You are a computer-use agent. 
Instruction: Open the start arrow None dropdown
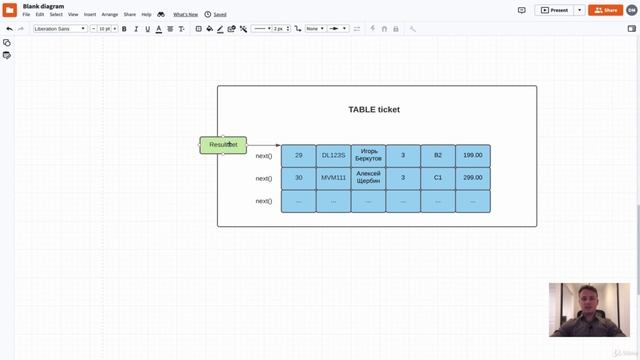pyautogui.click(x=315, y=29)
